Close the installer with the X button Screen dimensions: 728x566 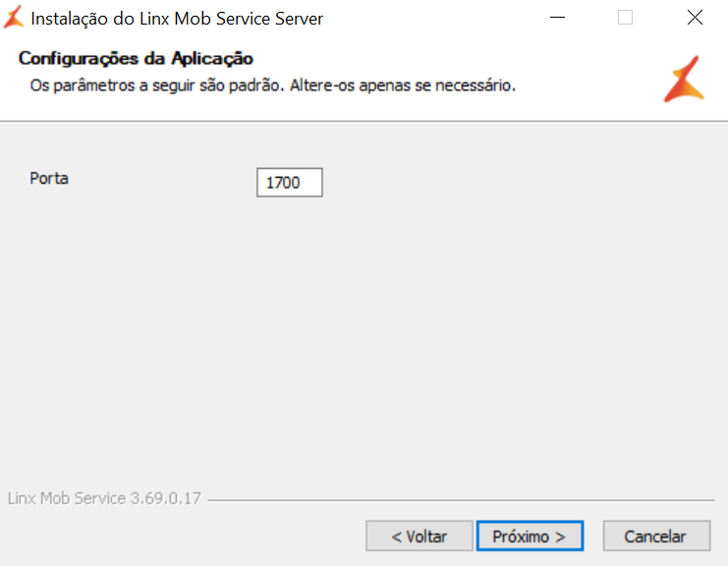(695, 18)
